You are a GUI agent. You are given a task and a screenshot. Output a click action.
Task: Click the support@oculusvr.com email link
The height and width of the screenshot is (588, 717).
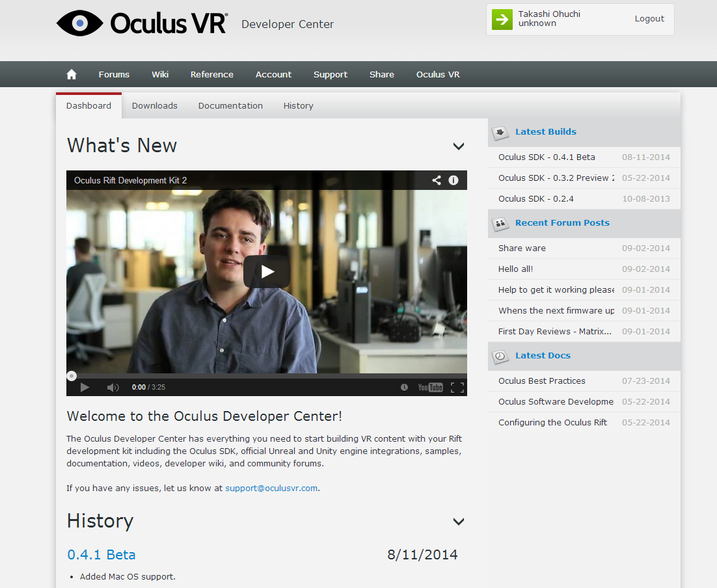[271, 488]
